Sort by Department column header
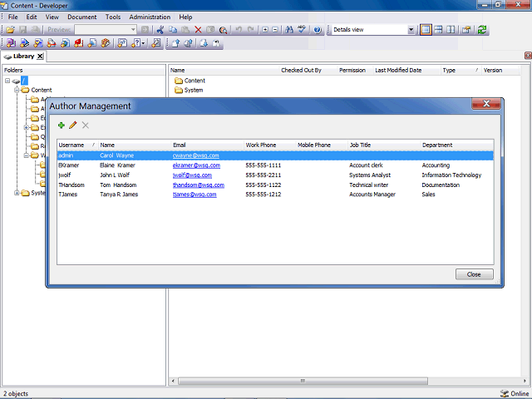This screenshot has height=399, width=532. click(457, 145)
